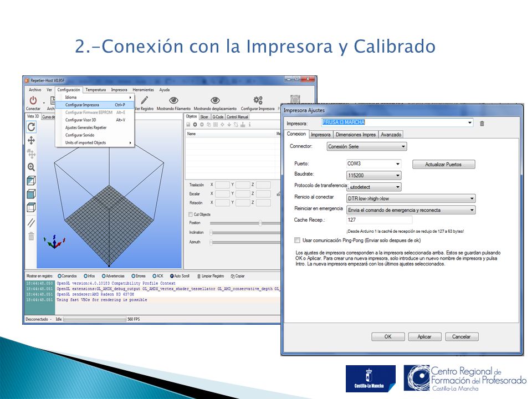Image resolution: width=532 pixels, height=399 pixels.
Task: Click object info 'i' icon
Action: click(x=249, y=125)
